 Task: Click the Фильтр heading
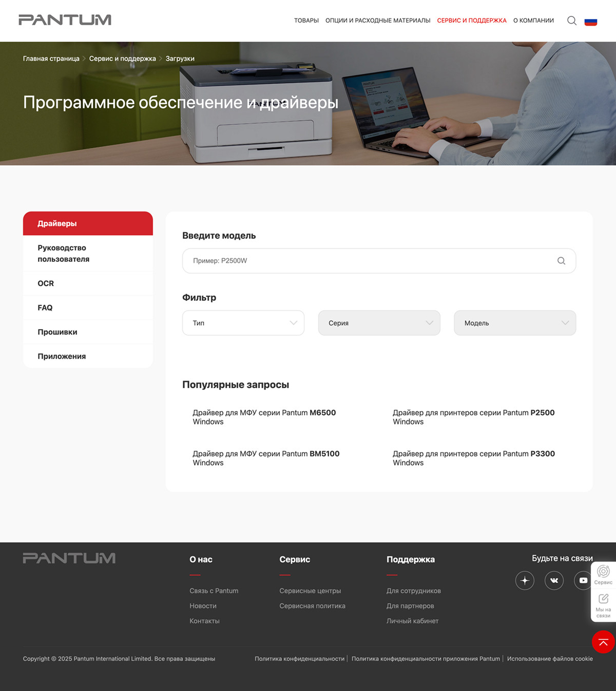199,298
